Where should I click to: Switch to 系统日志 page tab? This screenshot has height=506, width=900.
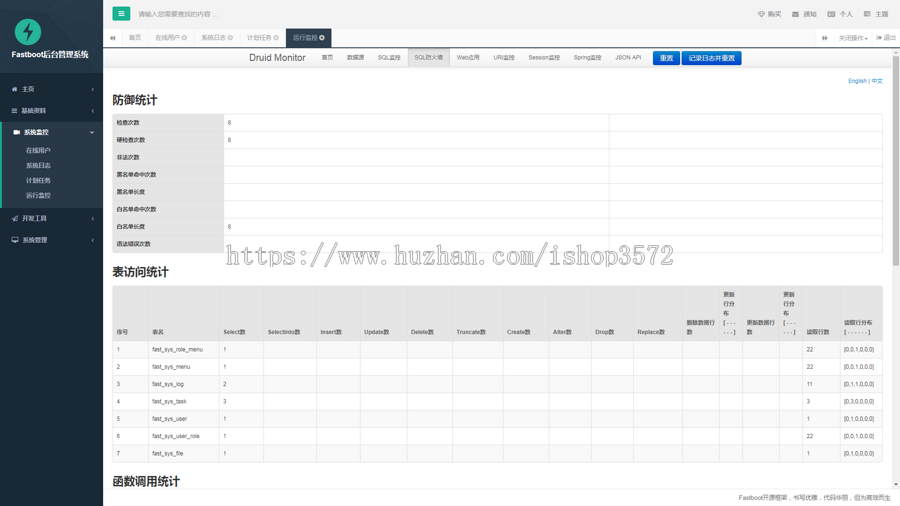click(217, 38)
